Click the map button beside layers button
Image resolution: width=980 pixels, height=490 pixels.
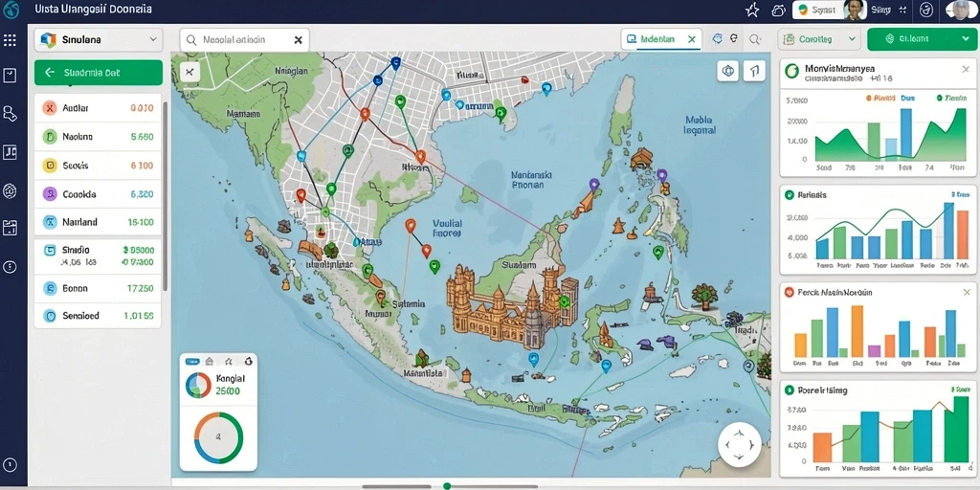[x=754, y=71]
